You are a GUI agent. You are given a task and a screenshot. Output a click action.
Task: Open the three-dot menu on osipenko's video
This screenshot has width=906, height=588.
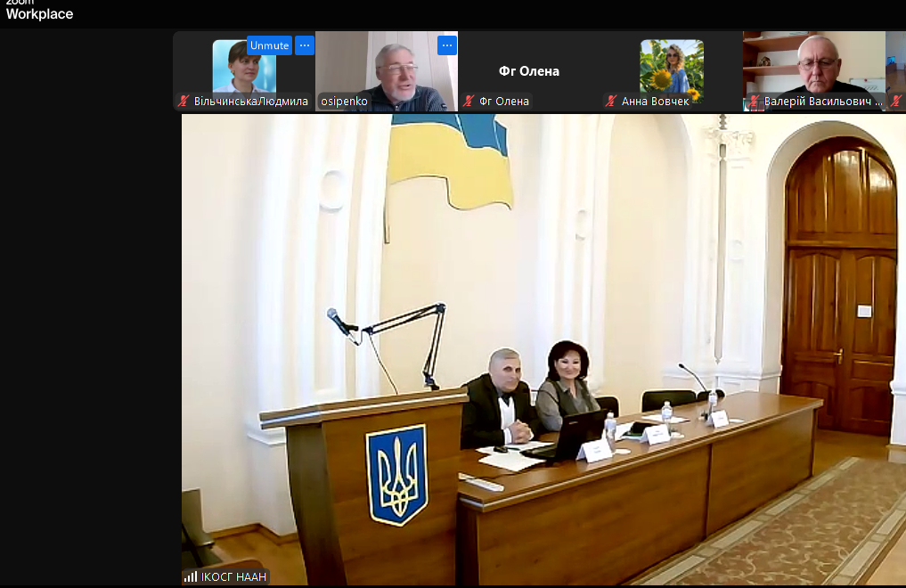(x=447, y=45)
